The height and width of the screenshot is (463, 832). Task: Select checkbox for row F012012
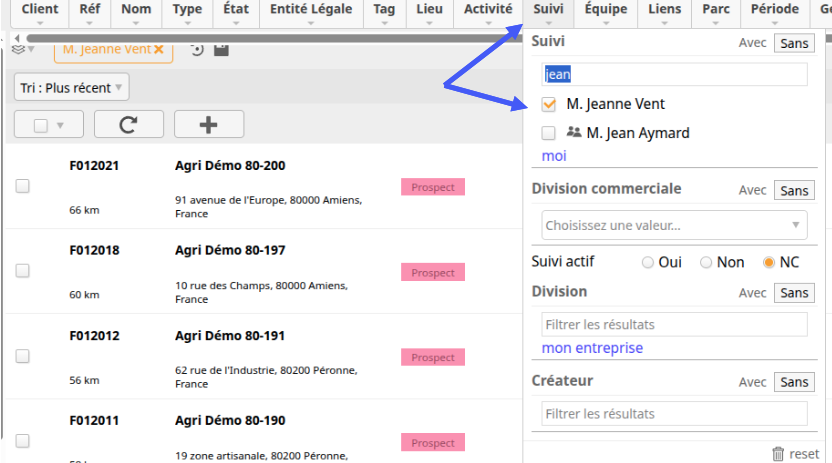(22, 356)
